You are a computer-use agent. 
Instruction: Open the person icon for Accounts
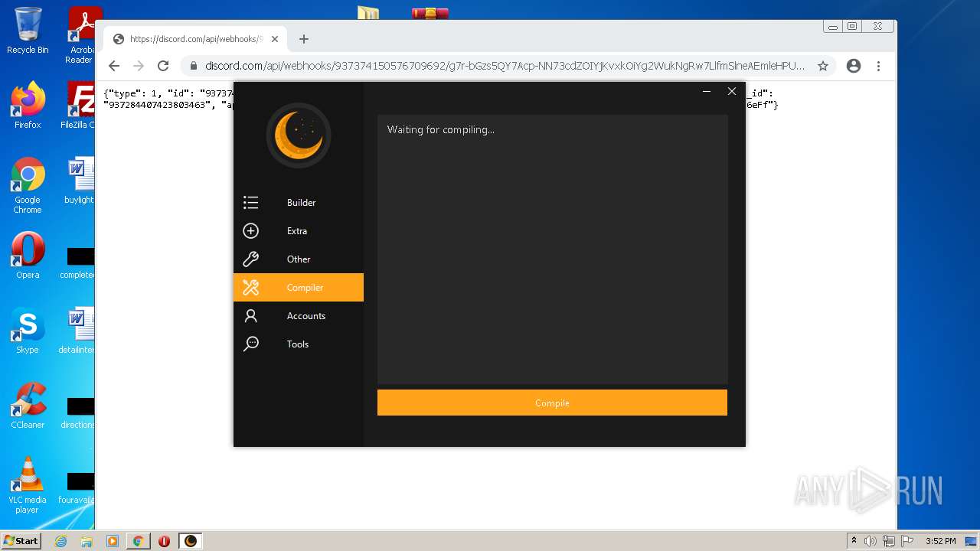250,316
